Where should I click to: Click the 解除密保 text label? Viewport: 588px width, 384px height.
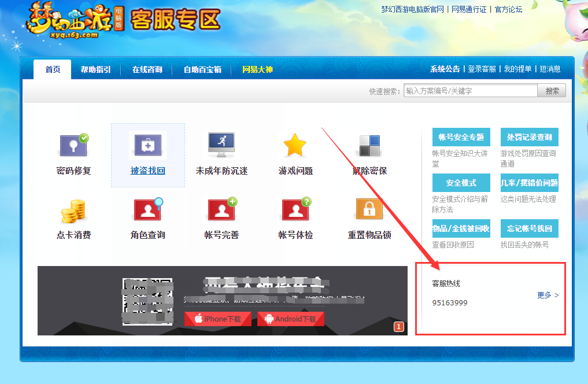pos(369,171)
